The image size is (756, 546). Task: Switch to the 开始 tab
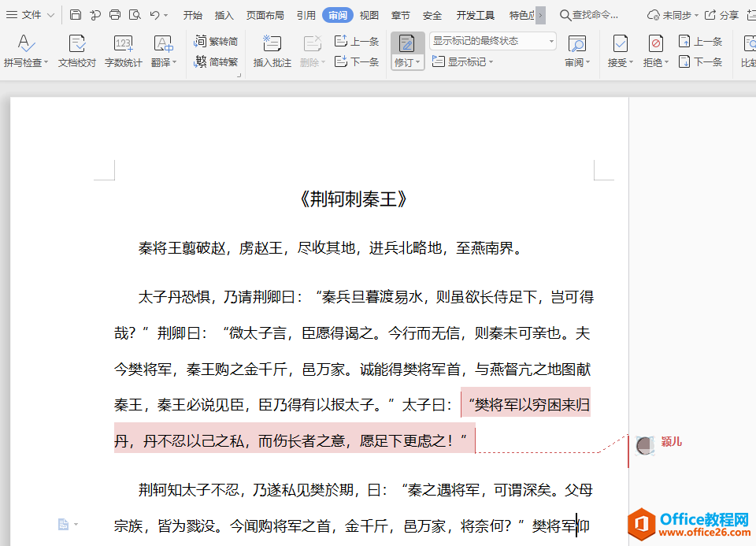click(x=192, y=16)
